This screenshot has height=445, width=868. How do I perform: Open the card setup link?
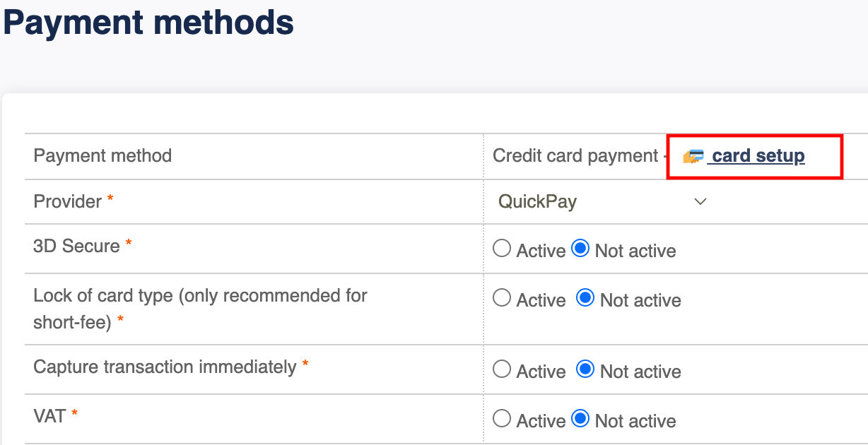pos(758,155)
